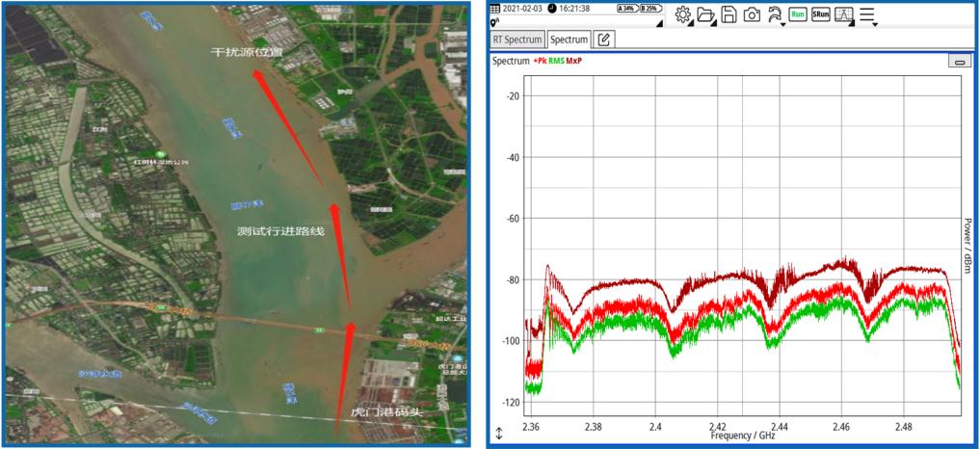The height and width of the screenshot is (449, 980).
Task: Click the GPS location pin icon
Action: coord(494,21)
